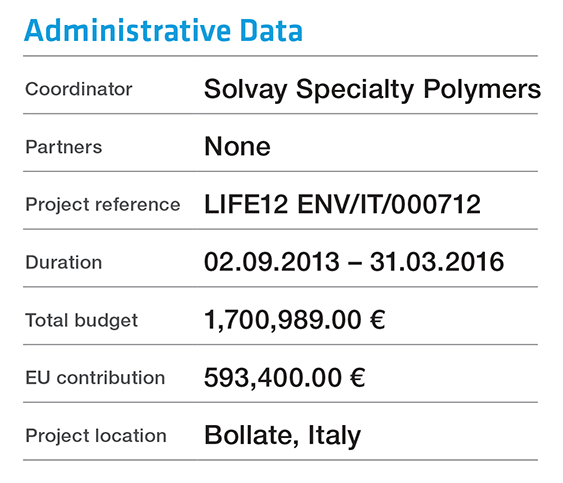The width and height of the screenshot is (563, 483).
Task: Click the 1,700,989.00 € budget value
Action: click(295, 320)
